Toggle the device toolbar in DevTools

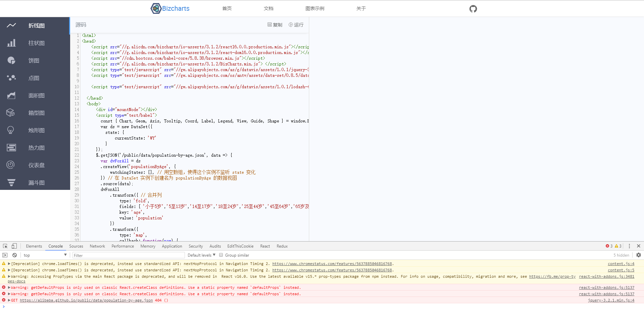(x=14, y=246)
